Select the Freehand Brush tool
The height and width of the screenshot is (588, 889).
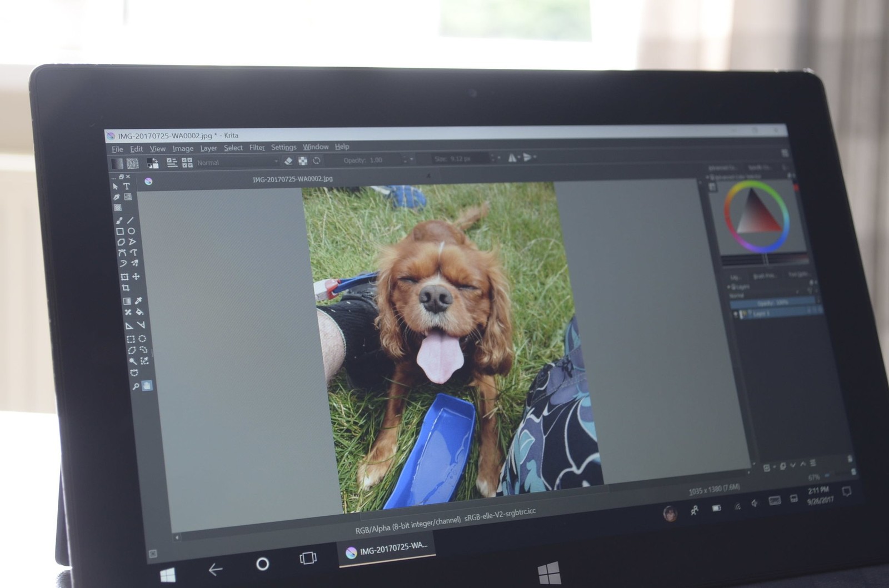pyautogui.click(x=120, y=220)
